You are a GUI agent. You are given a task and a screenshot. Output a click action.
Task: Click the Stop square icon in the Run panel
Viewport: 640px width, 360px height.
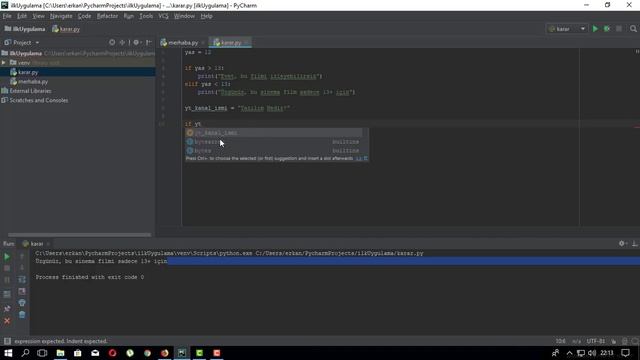(x=7, y=268)
